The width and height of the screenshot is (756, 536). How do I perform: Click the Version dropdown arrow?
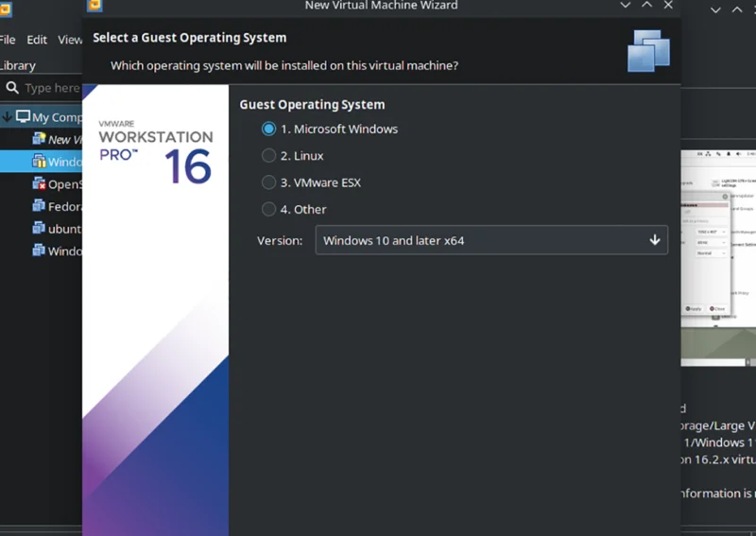[654, 240]
